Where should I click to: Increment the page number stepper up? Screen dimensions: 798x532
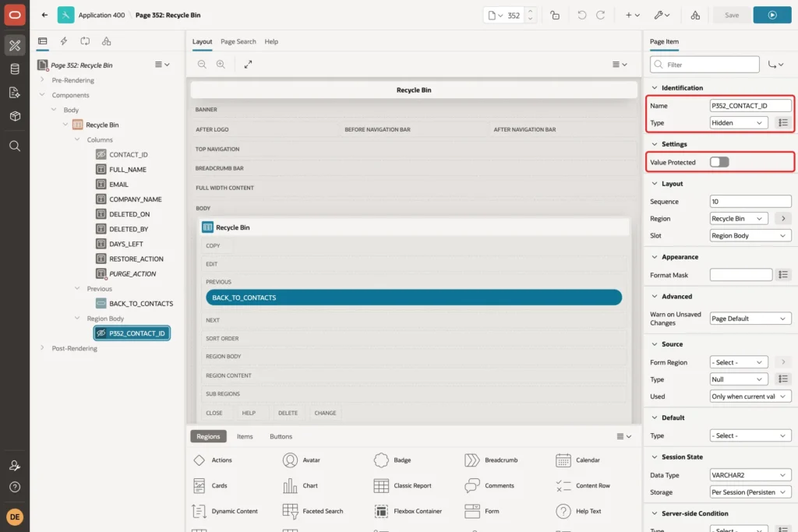click(530, 11)
